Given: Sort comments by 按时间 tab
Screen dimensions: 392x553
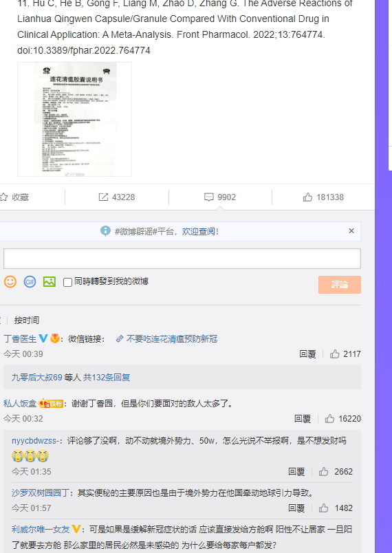Looking at the screenshot, I should 26,321.
